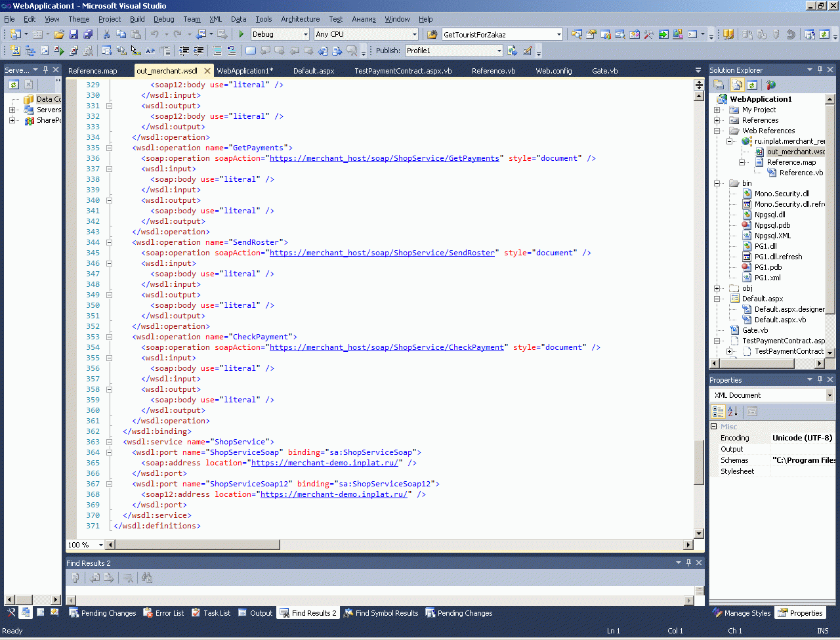Viewport: 840px width, 640px height.
Task: Click the editor vertical scrollbar thumb
Action: tap(699, 462)
